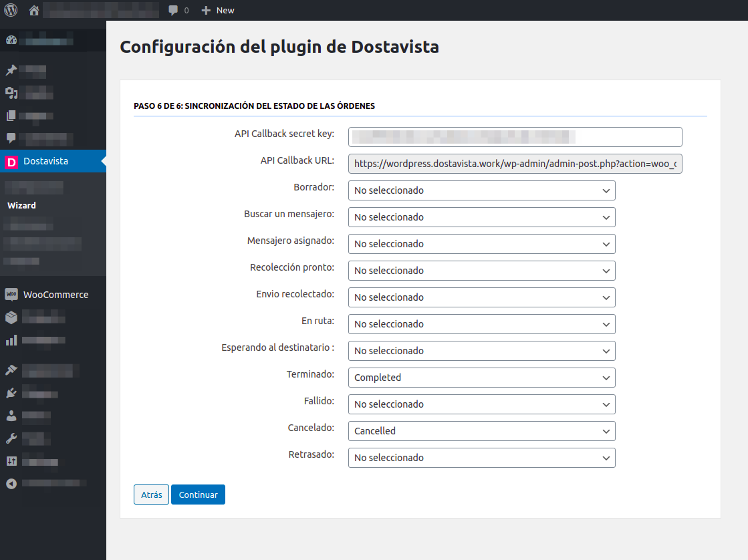This screenshot has width=748, height=560.
Task: Open the Comments icon in the sidebar
Action: point(11,138)
